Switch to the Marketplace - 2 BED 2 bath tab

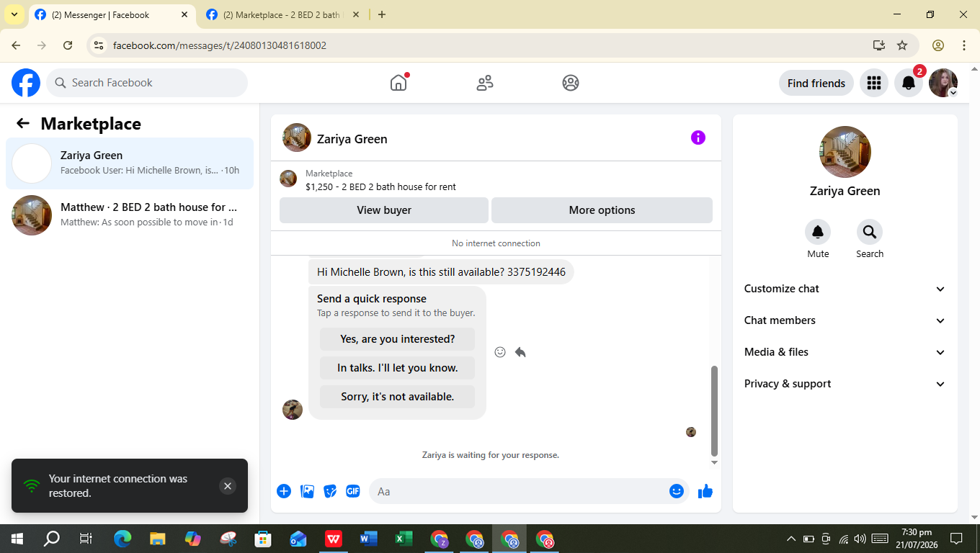click(282, 14)
